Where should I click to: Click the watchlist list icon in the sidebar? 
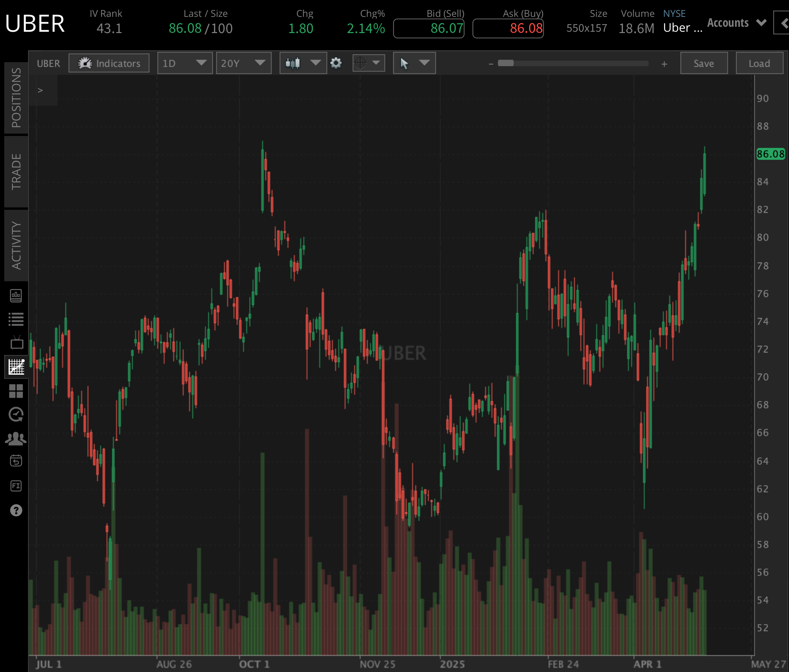coord(17,319)
